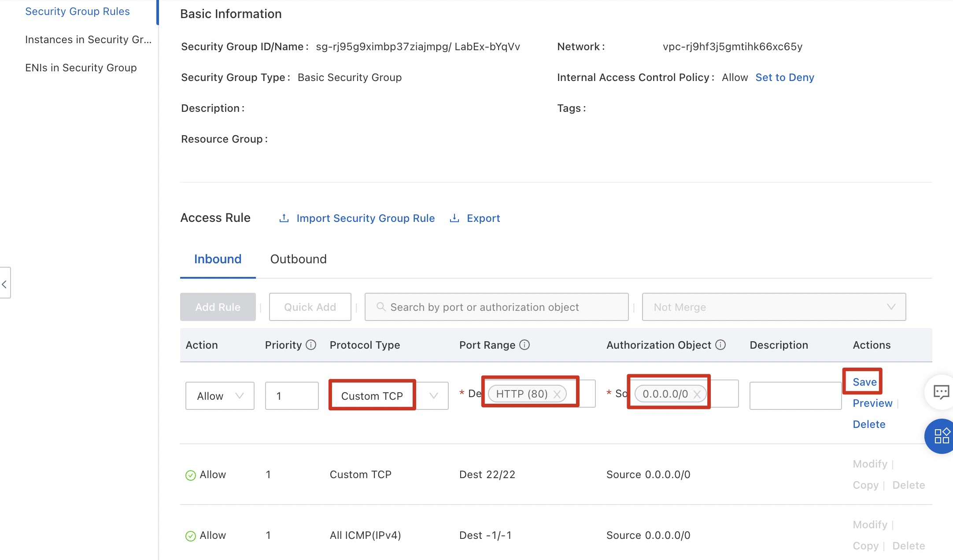Click the Dest -1/-1 port range cell
This screenshot has width=953, height=560.
[485, 535]
